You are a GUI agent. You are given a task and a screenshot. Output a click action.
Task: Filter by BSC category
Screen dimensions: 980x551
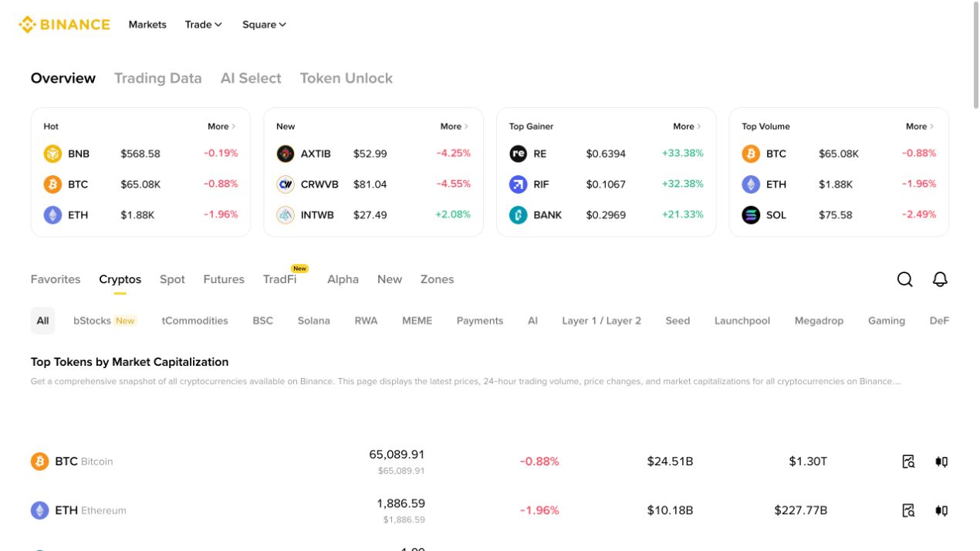[x=263, y=321]
